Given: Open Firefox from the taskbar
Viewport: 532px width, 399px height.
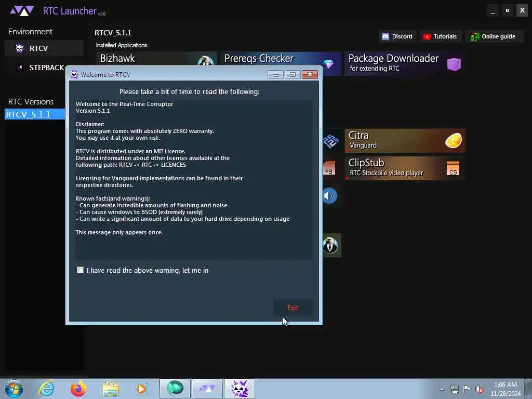Looking at the screenshot, I should 78,389.
